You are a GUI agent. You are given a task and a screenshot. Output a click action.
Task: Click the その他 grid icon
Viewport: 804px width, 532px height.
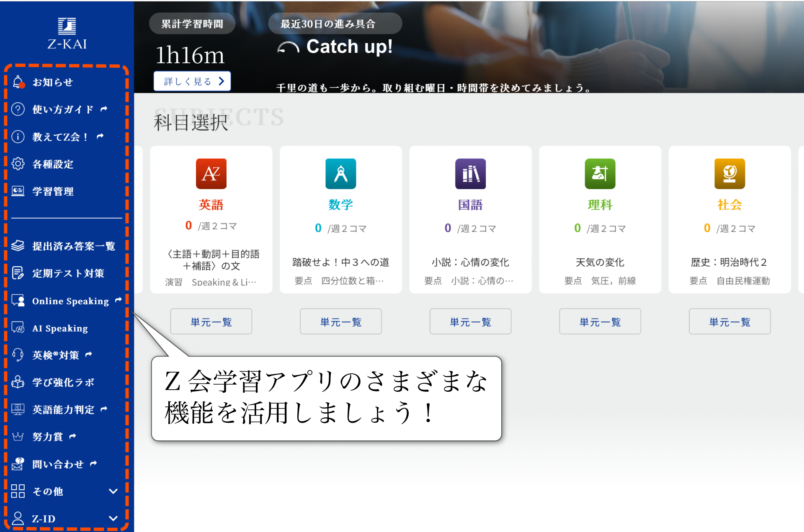click(x=18, y=491)
